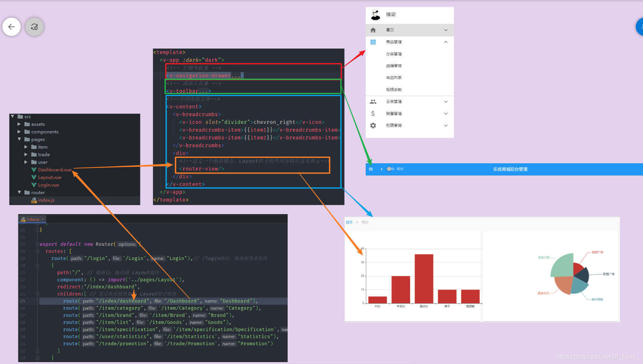Collapse the 商品管理 menu chevron

(x=446, y=42)
